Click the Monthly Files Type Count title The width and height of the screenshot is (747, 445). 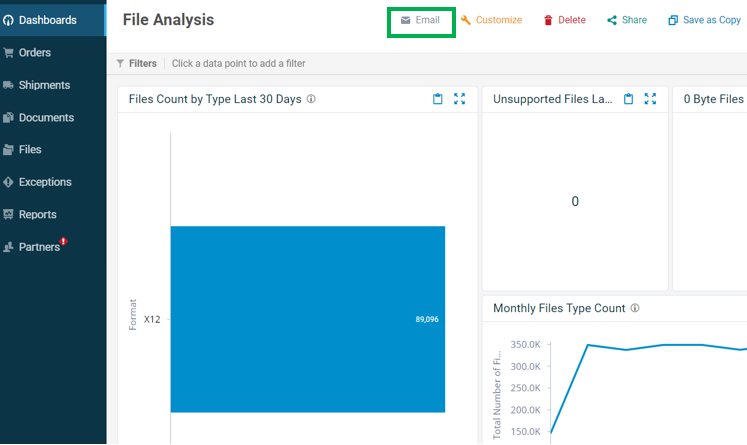(x=559, y=308)
